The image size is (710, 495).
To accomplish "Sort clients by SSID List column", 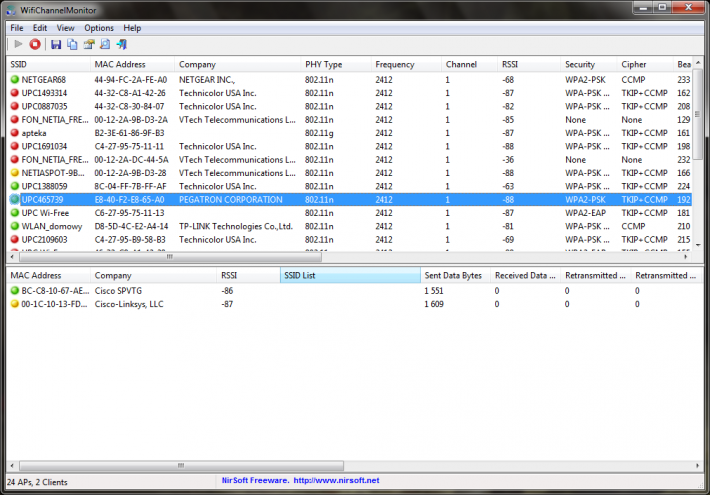I will pyautogui.click(x=350, y=275).
